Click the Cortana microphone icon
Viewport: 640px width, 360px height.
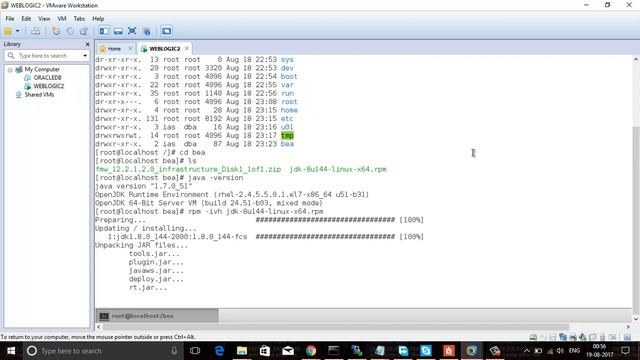(174, 351)
